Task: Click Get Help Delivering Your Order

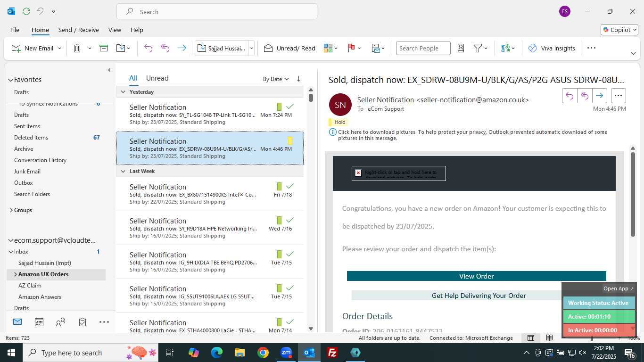Action: tap(479, 296)
